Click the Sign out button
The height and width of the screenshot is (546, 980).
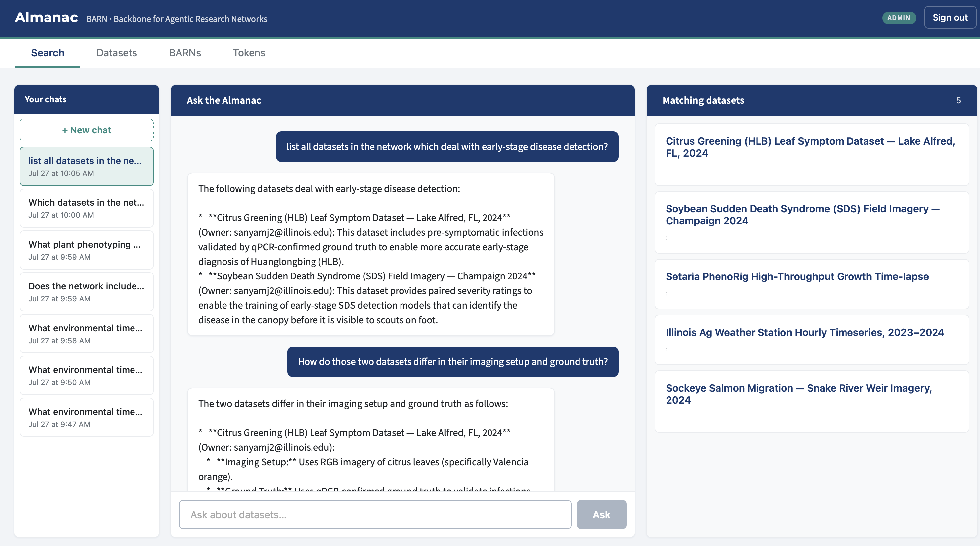949,18
